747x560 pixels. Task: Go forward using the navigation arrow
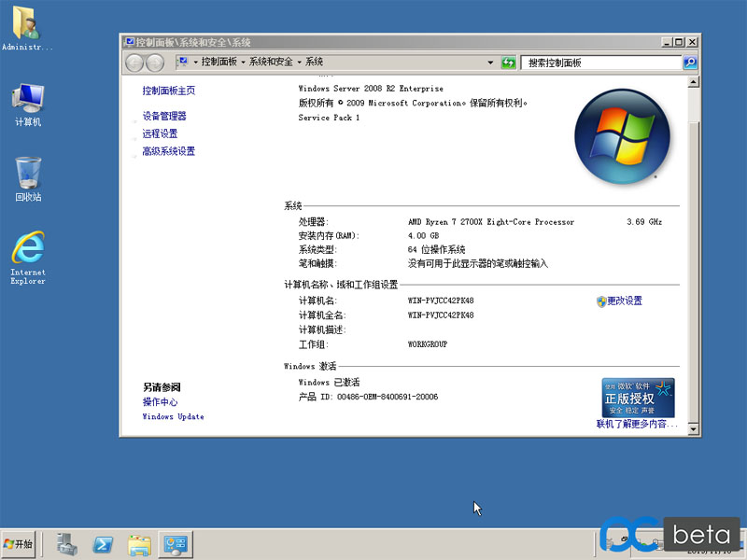click(x=155, y=63)
